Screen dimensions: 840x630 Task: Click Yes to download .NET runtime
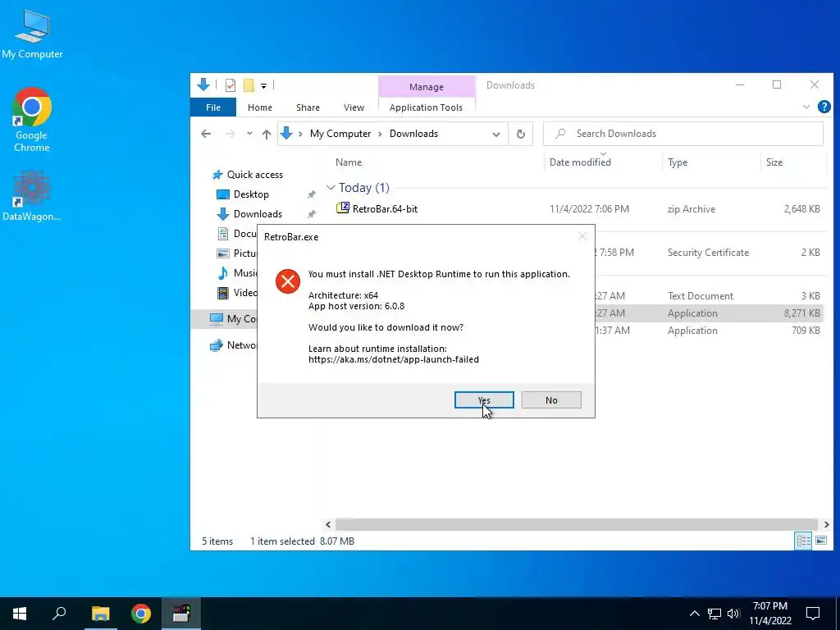coord(484,400)
